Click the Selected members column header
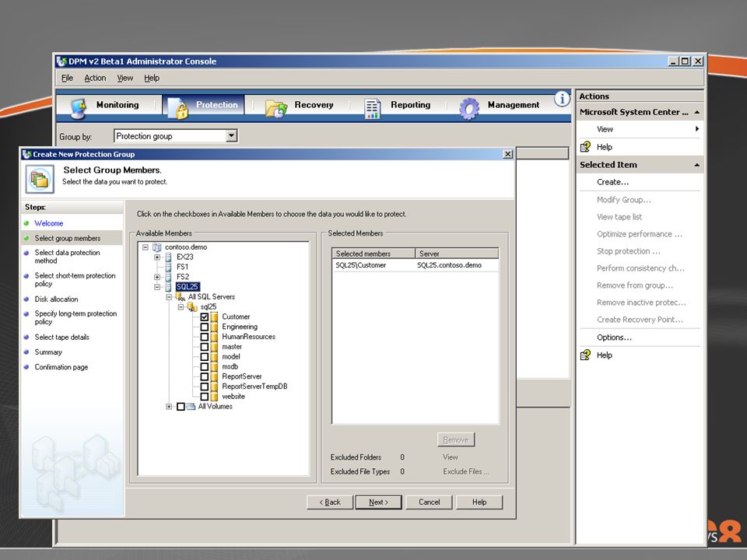 tap(373, 254)
